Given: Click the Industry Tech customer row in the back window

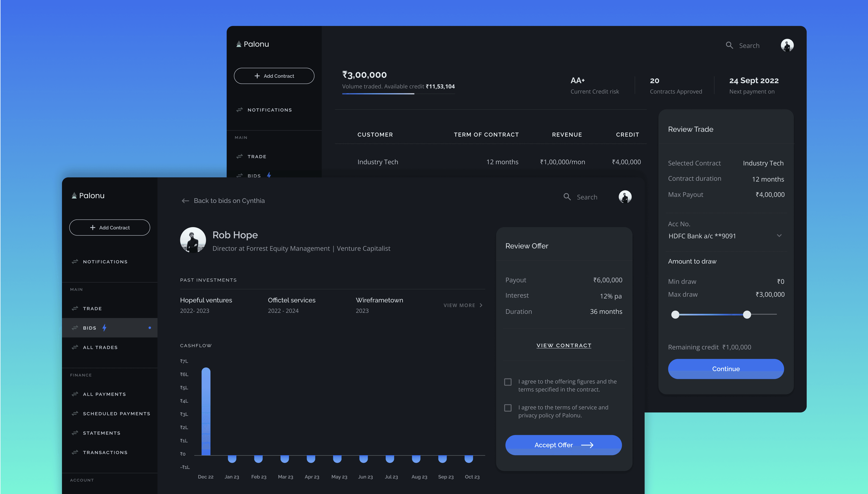Looking at the screenshot, I should point(491,162).
